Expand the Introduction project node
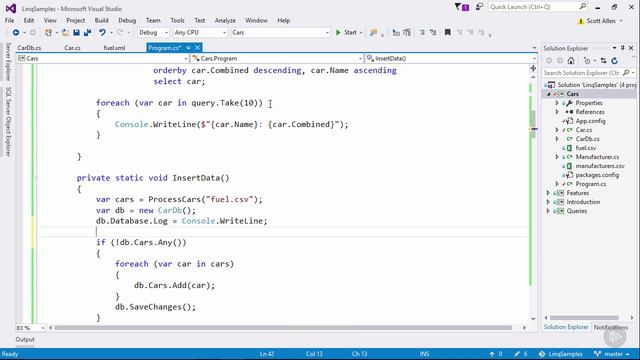The width and height of the screenshot is (640, 360). 548,202
